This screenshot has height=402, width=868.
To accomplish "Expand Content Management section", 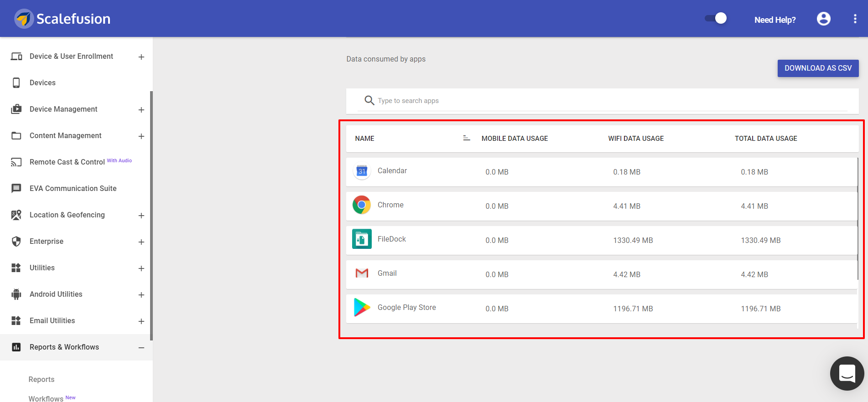I will tap(141, 136).
